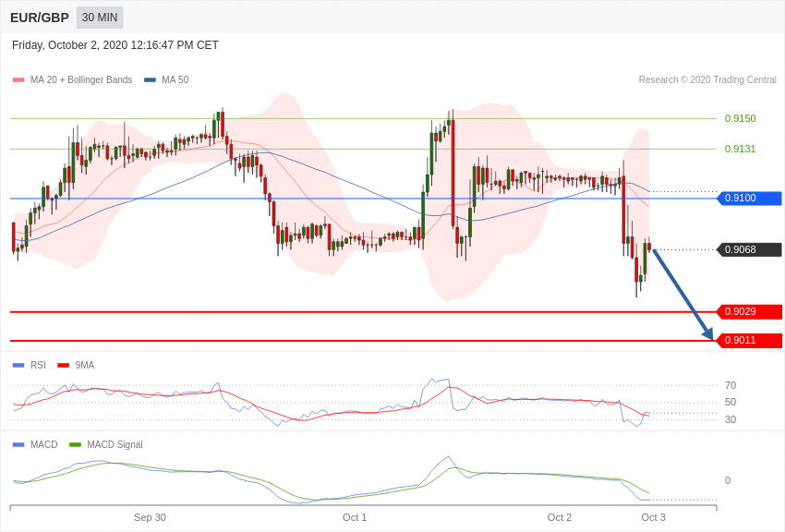Click the red 0.9029 support price tag
The height and width of the screenshot is (532, 785).
coord(750,312)
